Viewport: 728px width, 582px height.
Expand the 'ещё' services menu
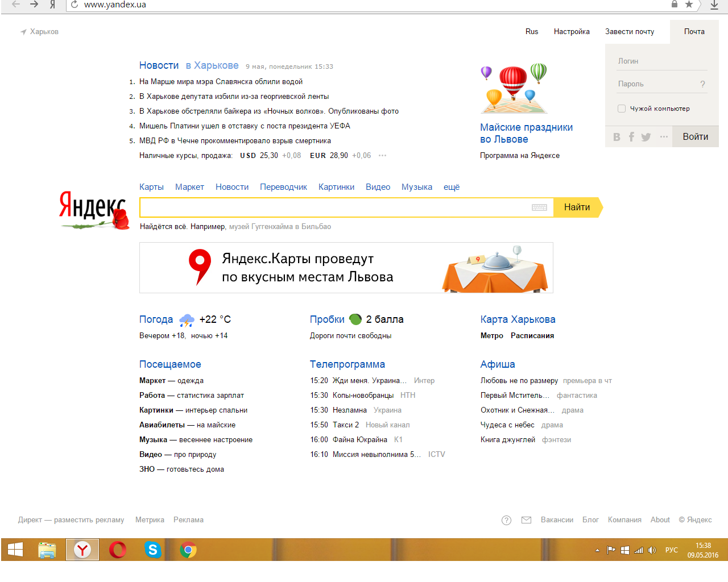[452, 187]
